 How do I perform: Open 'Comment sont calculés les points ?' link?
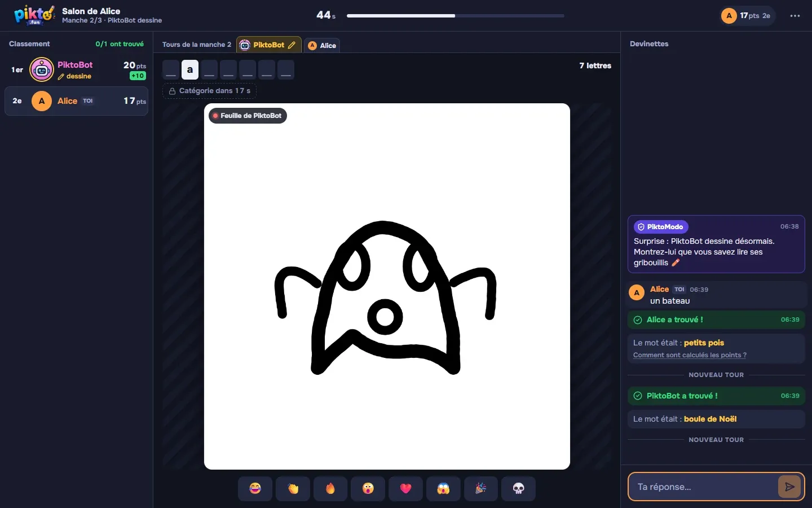690,355
